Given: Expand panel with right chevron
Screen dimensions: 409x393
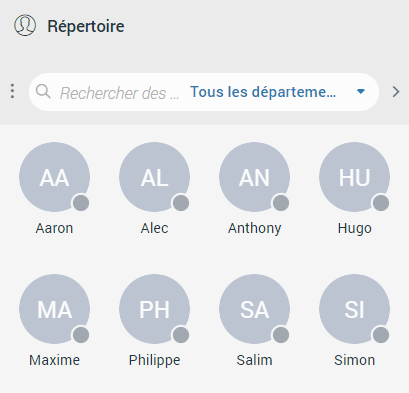Looking at the screenshot, I should [x=396, y=92].
